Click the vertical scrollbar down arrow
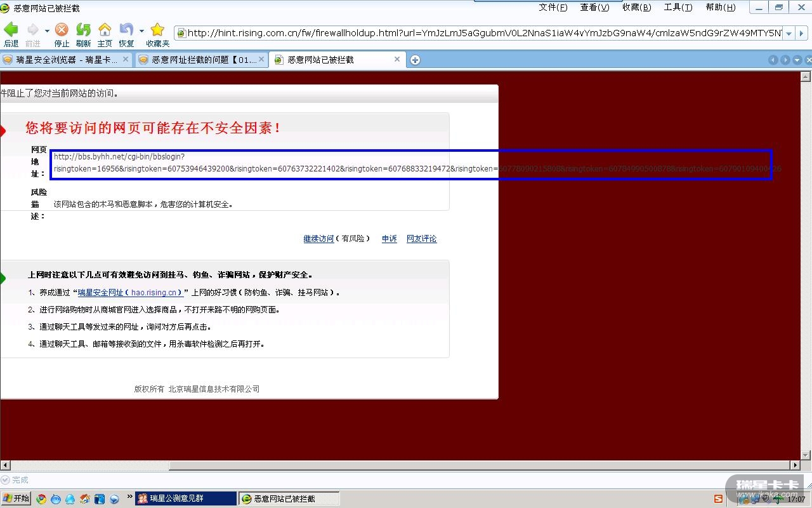Screen dimensions: 812x508 pos(806,455)
